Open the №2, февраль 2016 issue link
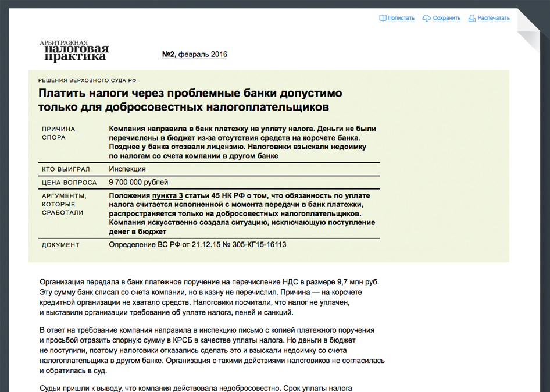 click(x=194, y=55)
